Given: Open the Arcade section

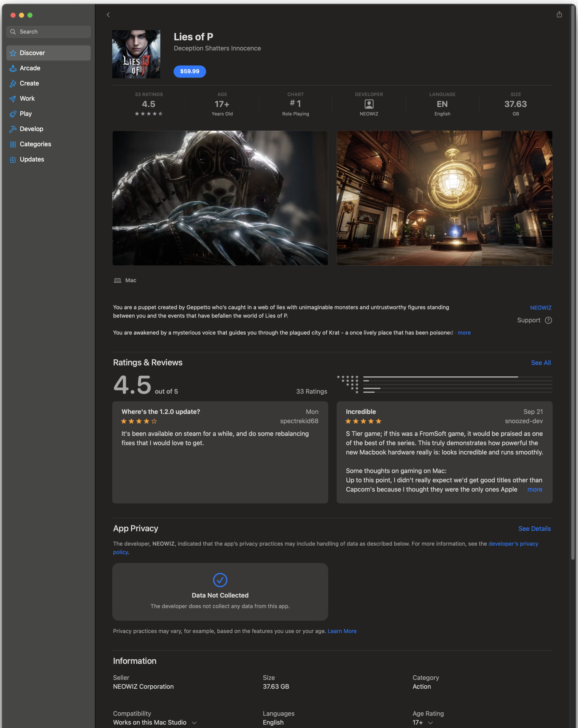Looking at the screenshot, I should 48,68.
